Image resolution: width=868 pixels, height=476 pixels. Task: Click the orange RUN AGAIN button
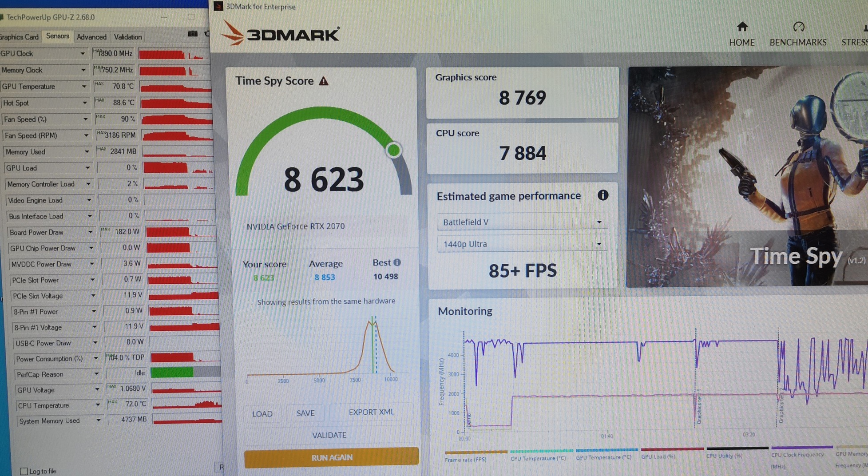[x=331, y=457]
